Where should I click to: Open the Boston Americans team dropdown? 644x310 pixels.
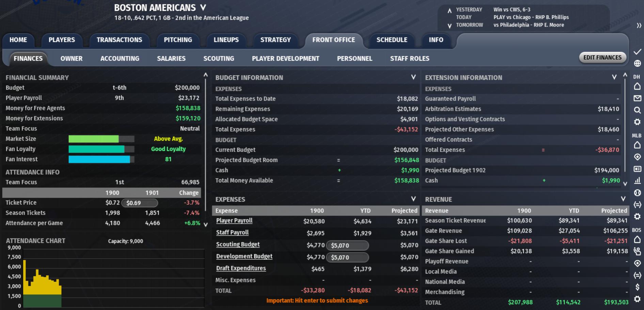click(x=203, y=7)
